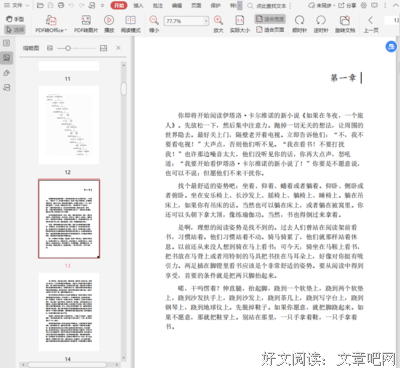Click the comment bubble icon at top right
Screen dimensions: 400x368
coord(375,5)
